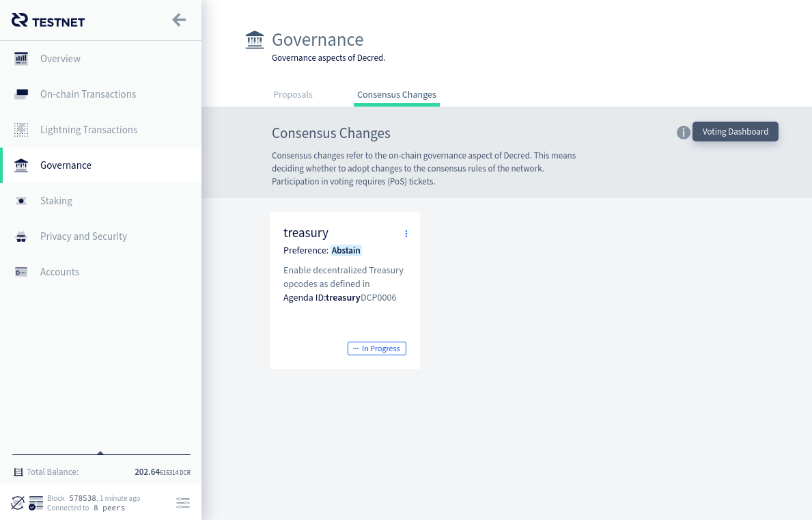
Task: Click the Privacy and Security icon
Action: (21, 236)
